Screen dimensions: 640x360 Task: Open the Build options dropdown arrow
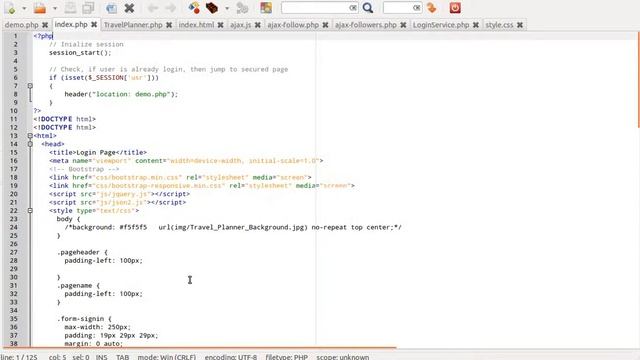[x=227, y=8]
